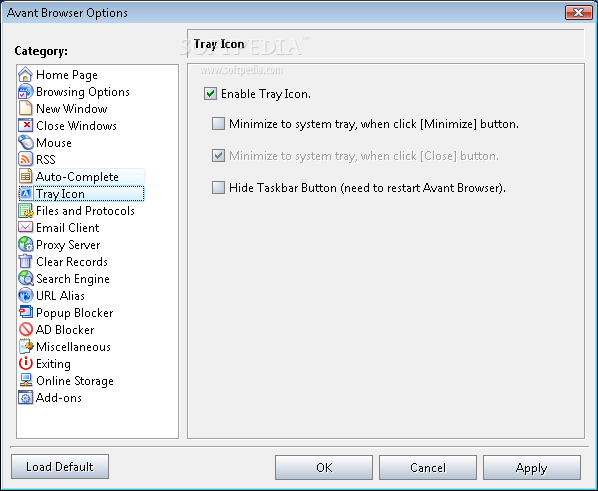
Task: Go to Search Engine settings
Action: 73,279
